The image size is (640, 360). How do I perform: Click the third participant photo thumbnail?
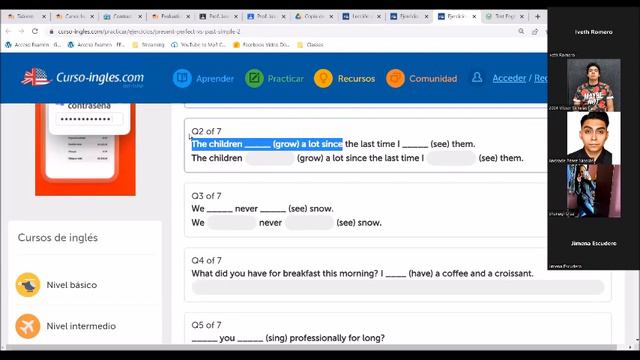point(593,191)
